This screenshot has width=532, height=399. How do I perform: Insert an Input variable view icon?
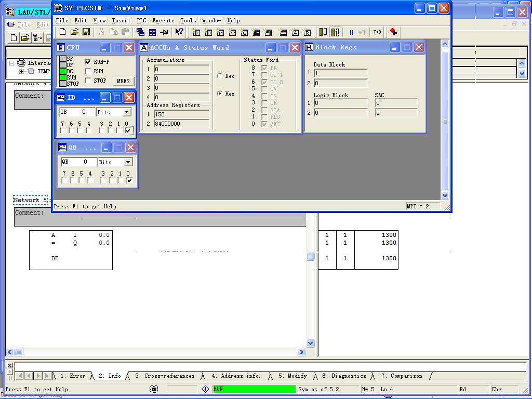click(x=196, y=32)
